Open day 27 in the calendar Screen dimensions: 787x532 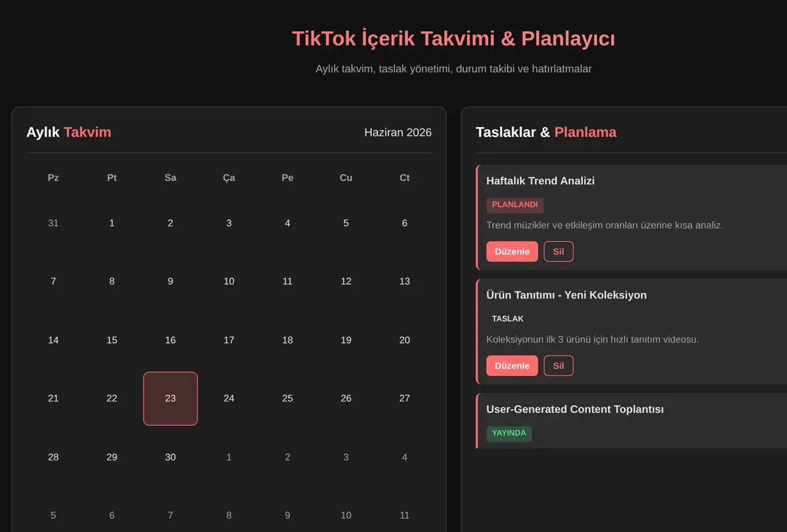click(405, 398)
